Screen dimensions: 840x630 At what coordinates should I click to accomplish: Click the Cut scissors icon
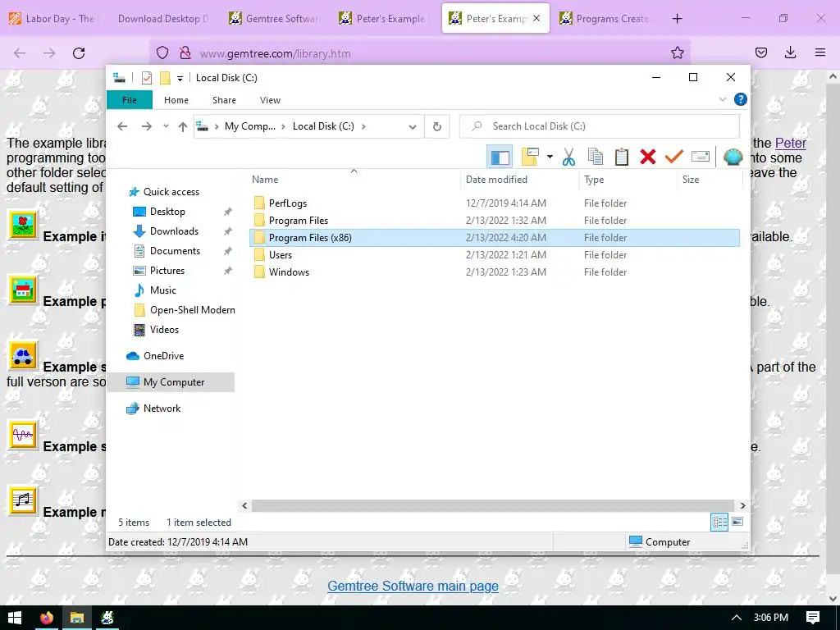point(568,157)
